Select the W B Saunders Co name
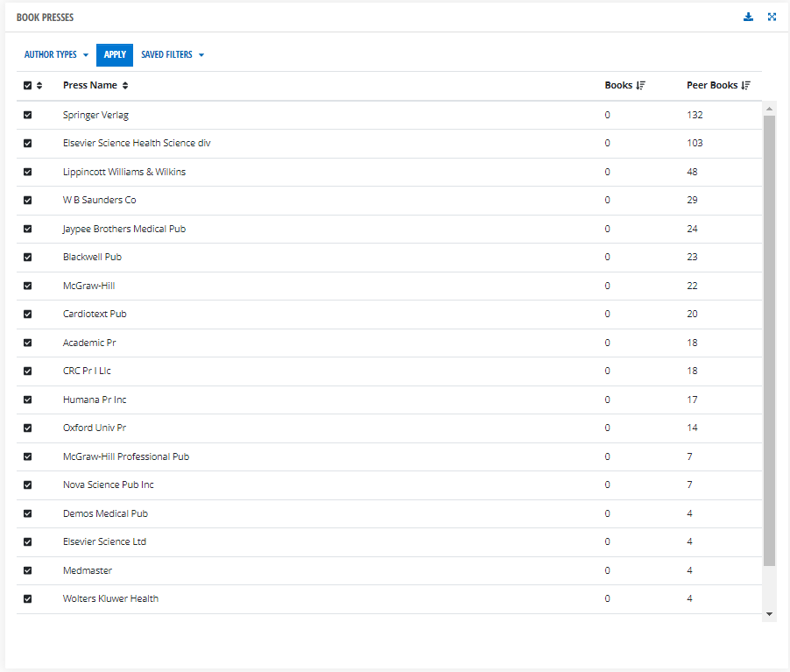 99,200
